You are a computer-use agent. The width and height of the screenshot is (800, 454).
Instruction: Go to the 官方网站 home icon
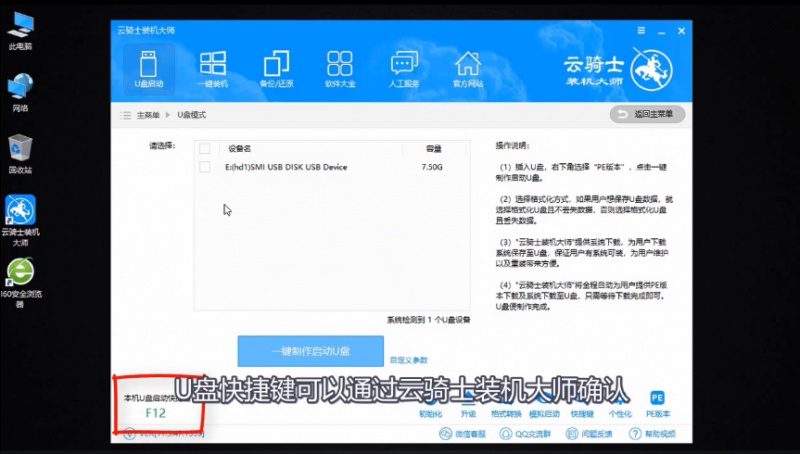point(468,69)
